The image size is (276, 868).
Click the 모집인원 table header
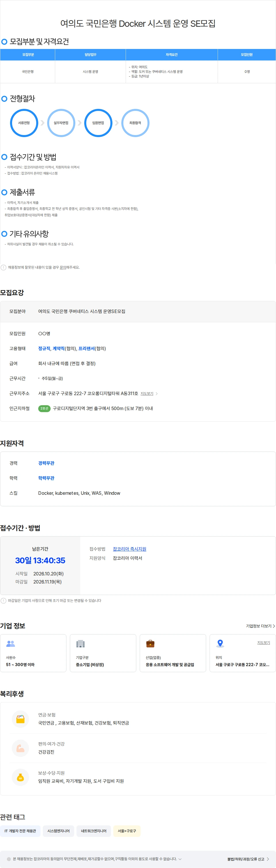(x=247, y=55)
